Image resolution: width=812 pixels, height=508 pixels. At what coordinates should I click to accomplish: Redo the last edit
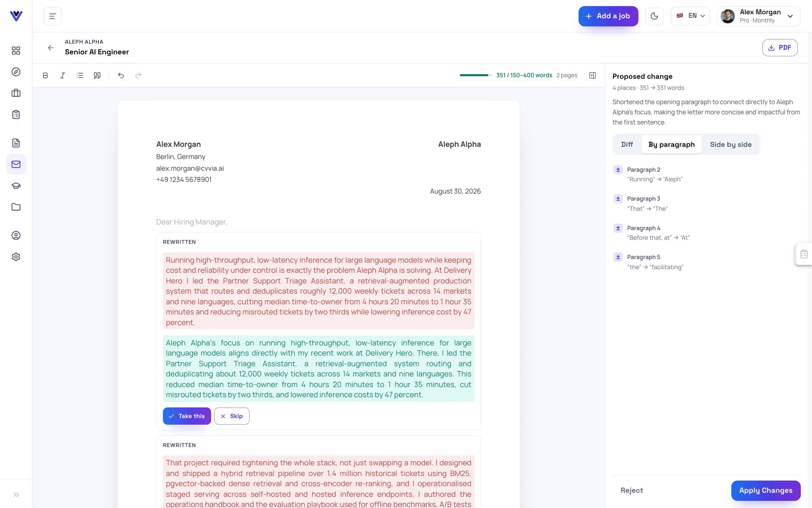138,76
